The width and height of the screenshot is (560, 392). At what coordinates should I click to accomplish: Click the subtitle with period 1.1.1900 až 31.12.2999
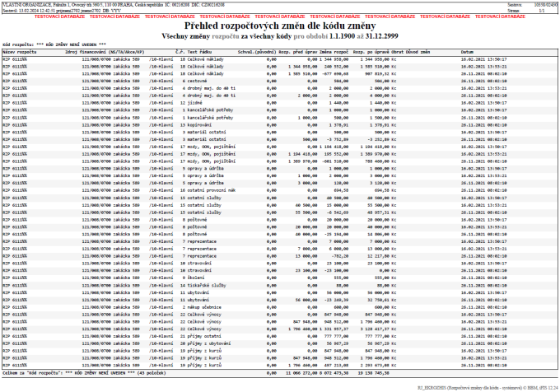280,36
